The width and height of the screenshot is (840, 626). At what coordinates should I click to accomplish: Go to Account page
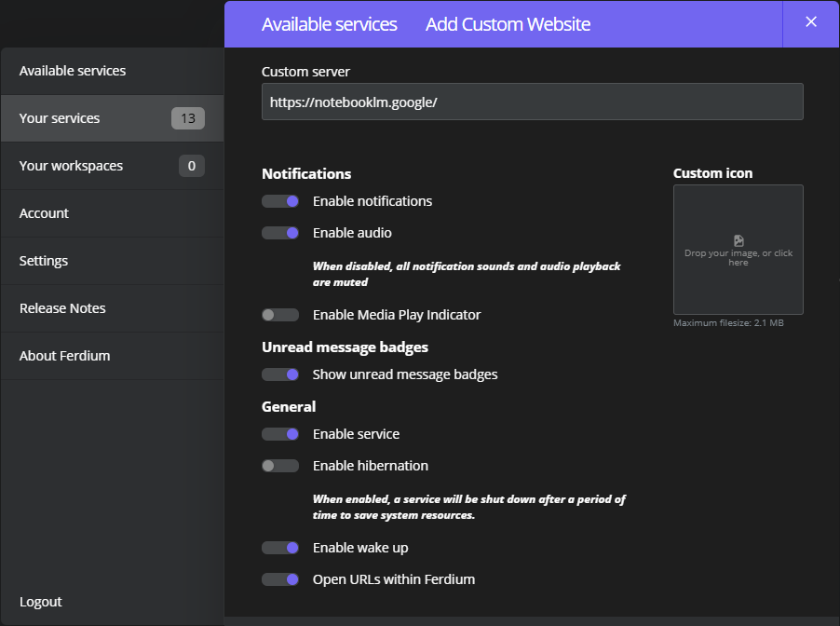pyautogui.click(x=44, y=213)
